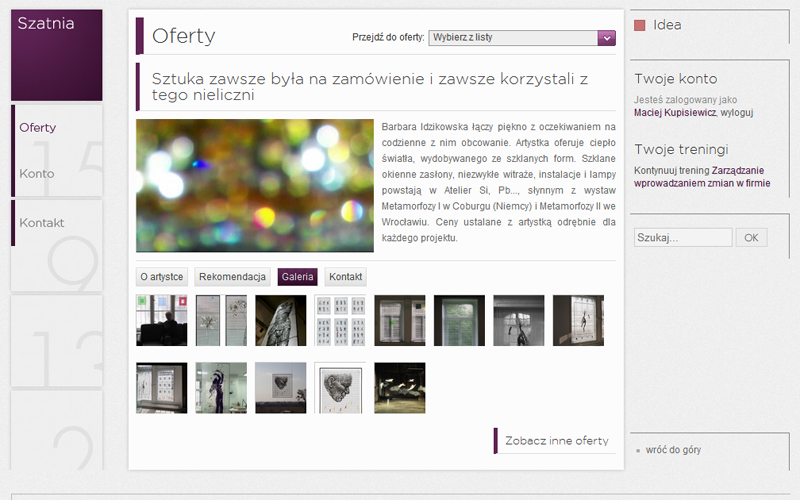Open second-row thumbnail of window with posters
Viewport: 800px width, 500px height.
pyautogui.click(x=162, y=388)
